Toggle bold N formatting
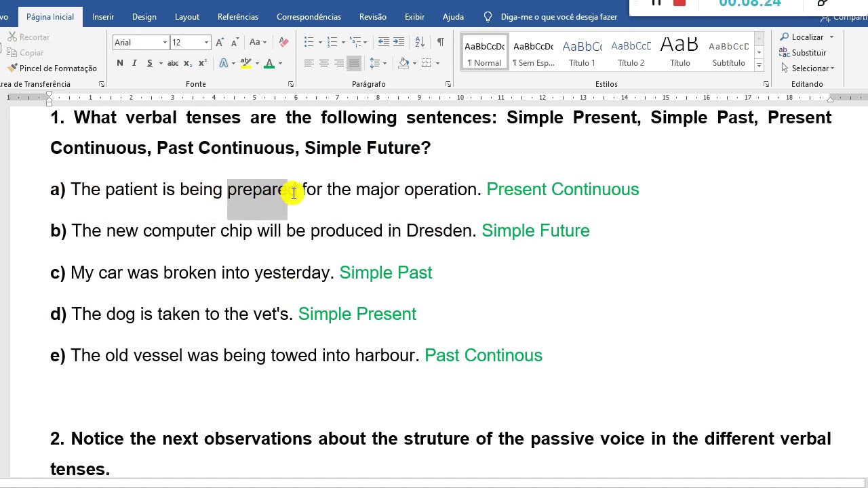This screenshot has height=488, width=868. [120, 64]
